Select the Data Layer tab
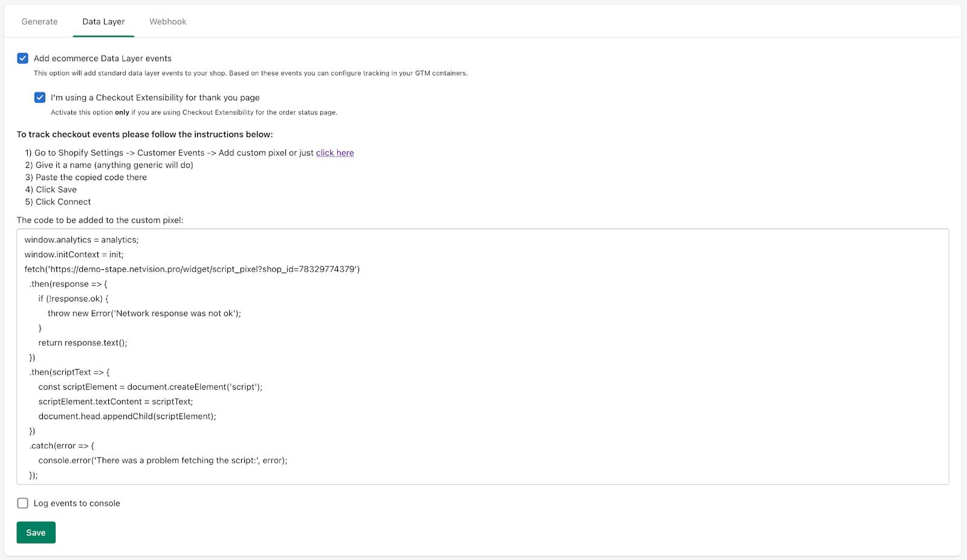The width and height of the screenshot is (967, 560). (103, 21)
